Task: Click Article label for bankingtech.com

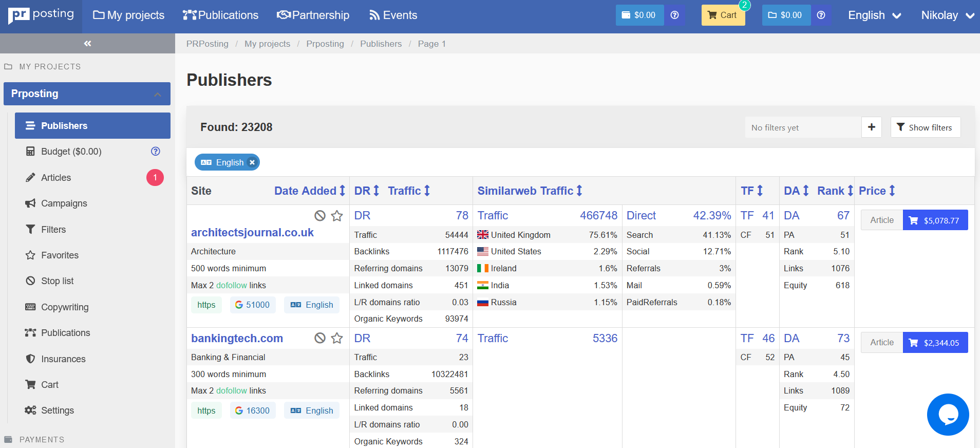Action: [882, 343]
